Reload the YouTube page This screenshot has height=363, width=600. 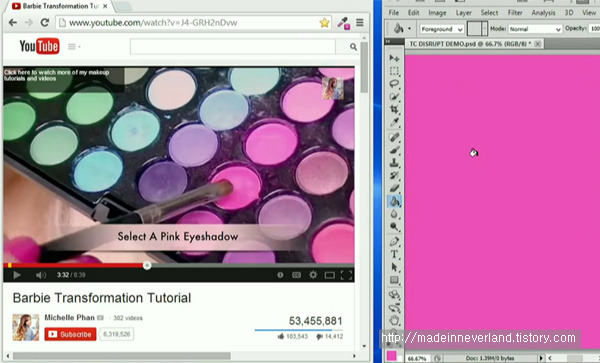click(45, 23)
